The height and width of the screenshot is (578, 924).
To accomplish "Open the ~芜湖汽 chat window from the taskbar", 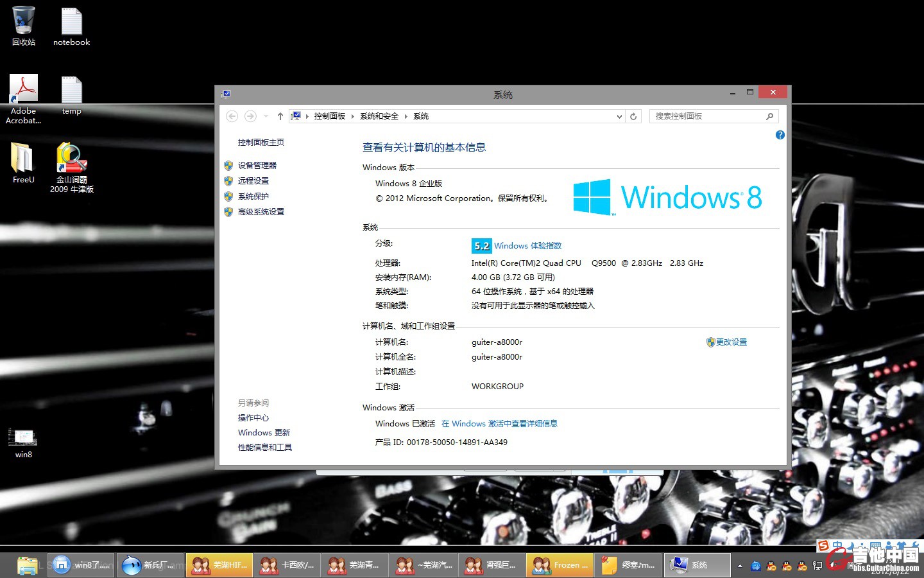I will pos(424,565).
